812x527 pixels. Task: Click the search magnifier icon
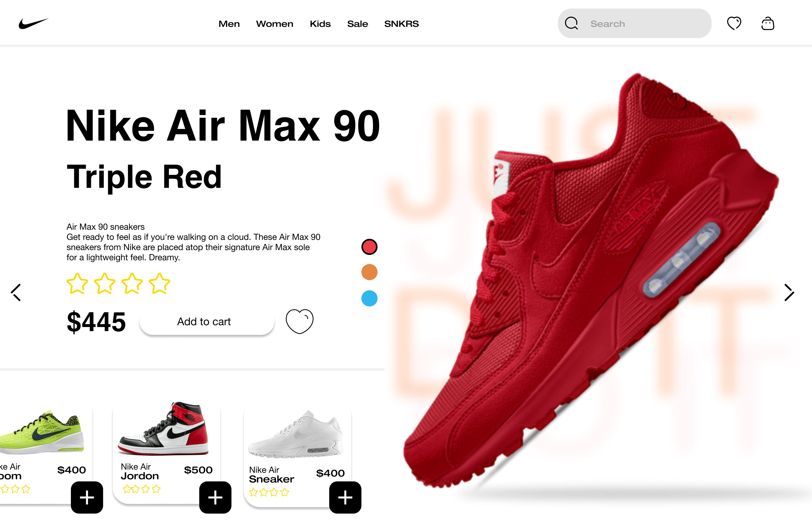(572, 23)
